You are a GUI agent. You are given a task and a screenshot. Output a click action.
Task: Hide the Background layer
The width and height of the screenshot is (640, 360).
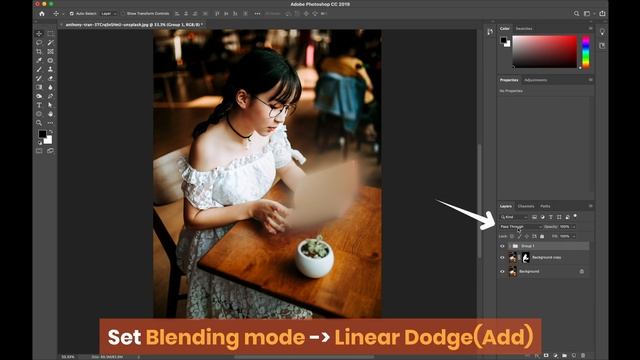tap(502, 271)
